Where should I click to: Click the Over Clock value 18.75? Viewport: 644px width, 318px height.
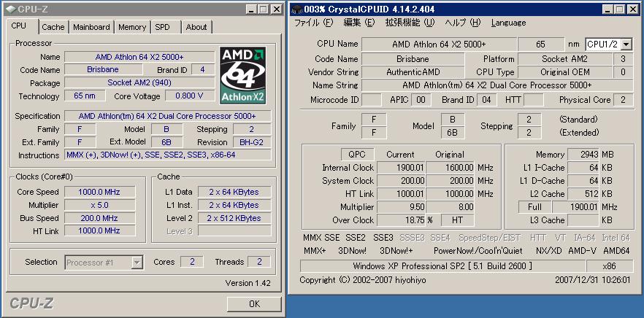click(x=401, y=220)
